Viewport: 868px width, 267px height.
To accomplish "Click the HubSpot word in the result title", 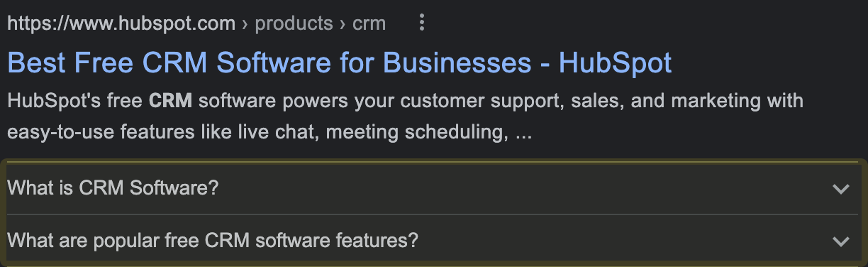I will [x=615, y=63].
